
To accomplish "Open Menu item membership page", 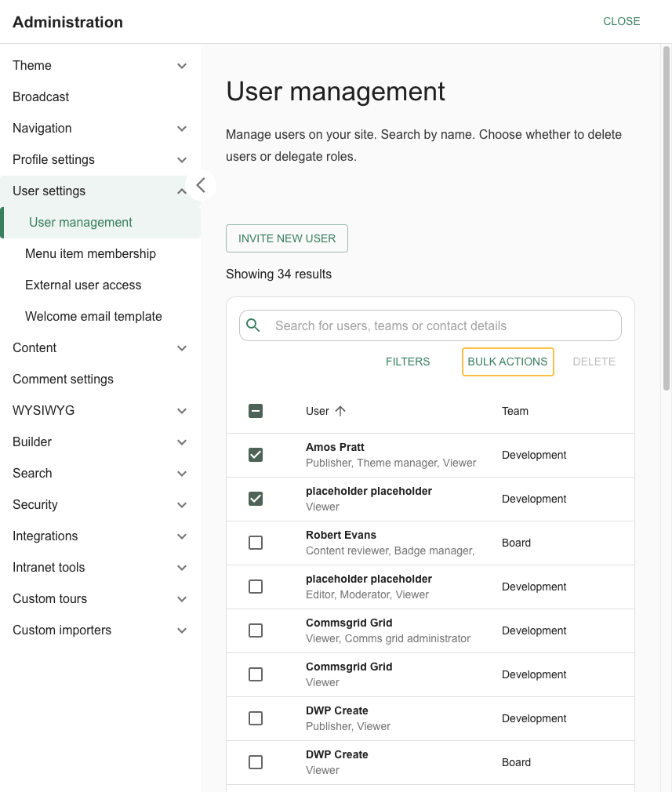I will tap(90, 254).
